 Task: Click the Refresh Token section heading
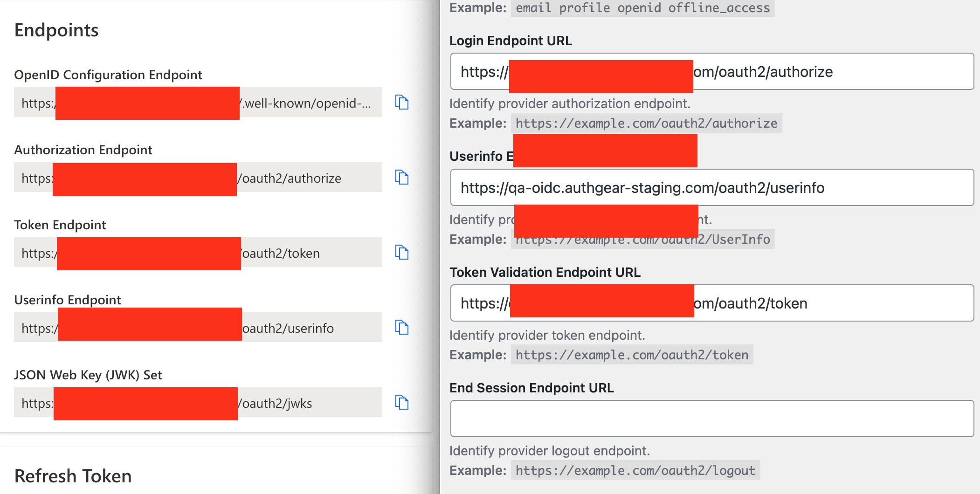[x=73, y=476]
